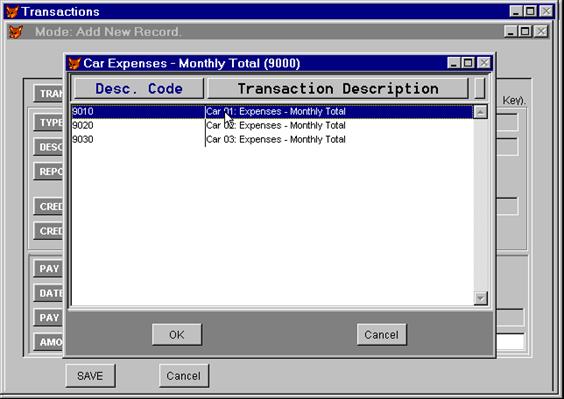Click the white amount input field behind the dialog

click(x=510, y=342)
